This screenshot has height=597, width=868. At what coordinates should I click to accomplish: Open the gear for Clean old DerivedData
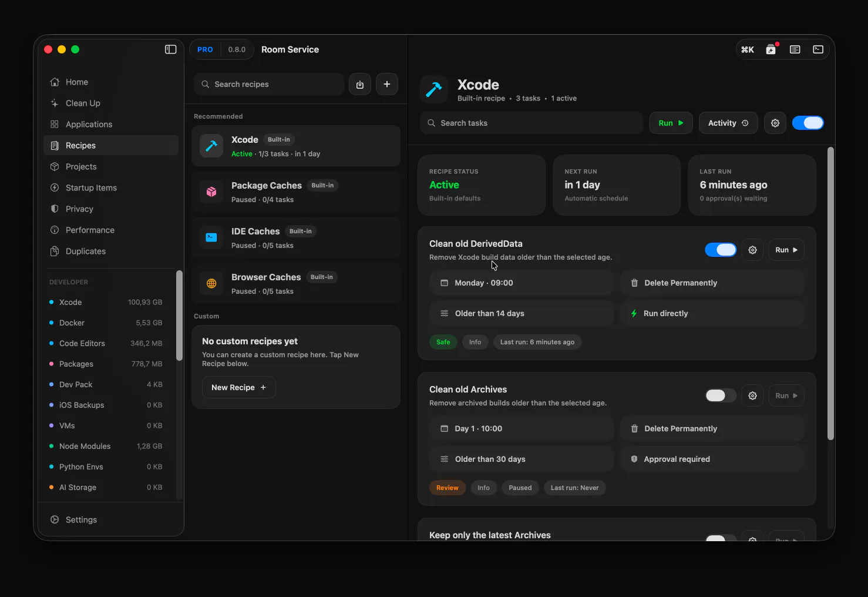pyautogui.click(x=752, y=250)
